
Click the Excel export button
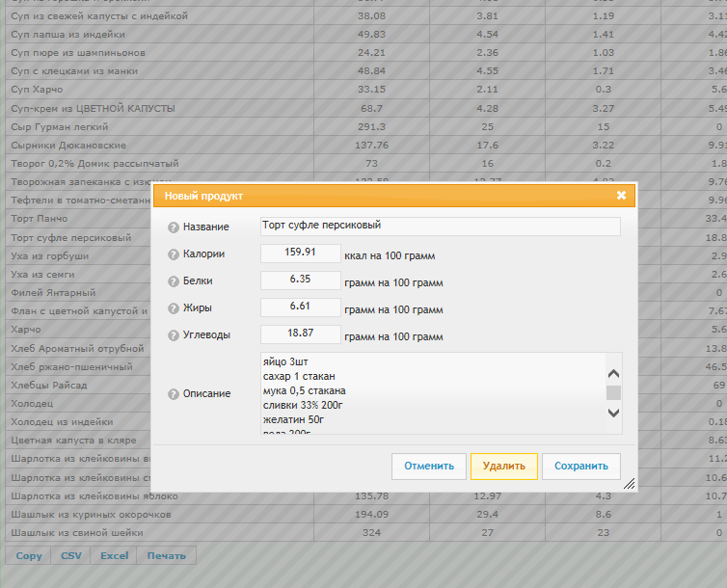[114, 555]
